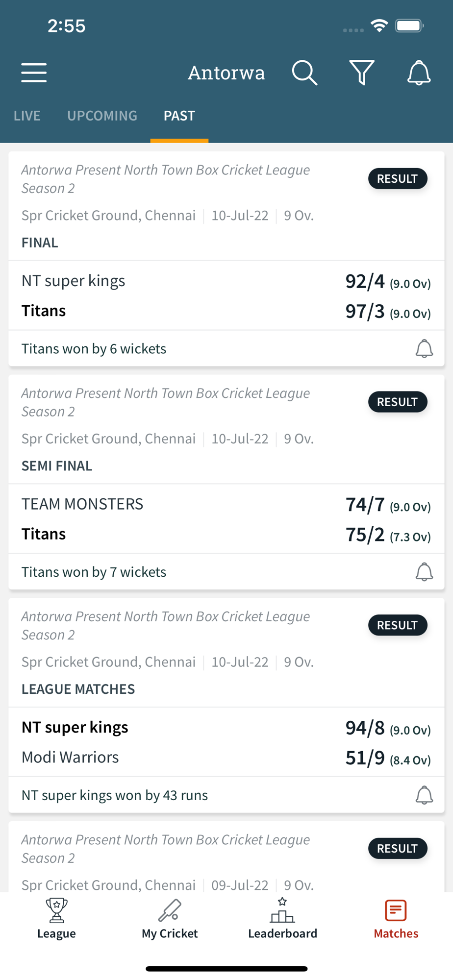The image size is (453, 980).
Task: Open notifications bell in header
Action: pos(419,73)
